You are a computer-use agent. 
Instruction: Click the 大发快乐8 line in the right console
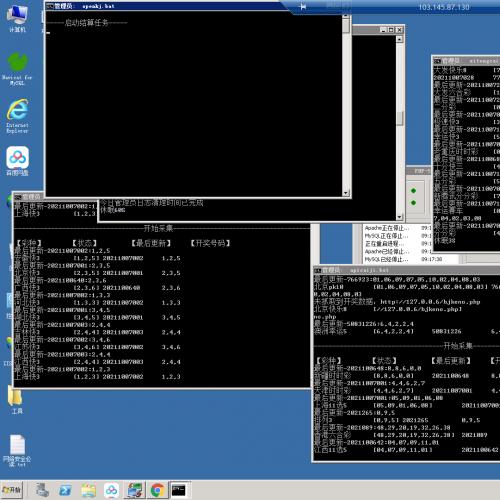(467, 70)
